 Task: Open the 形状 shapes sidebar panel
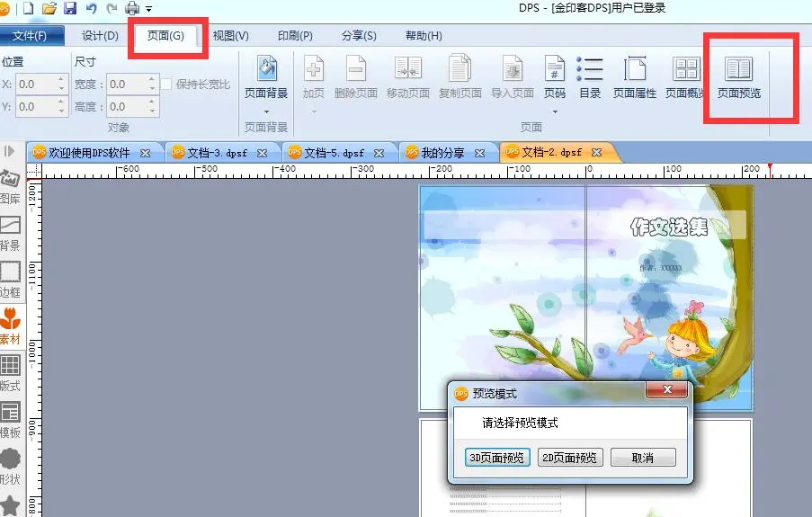10,467
